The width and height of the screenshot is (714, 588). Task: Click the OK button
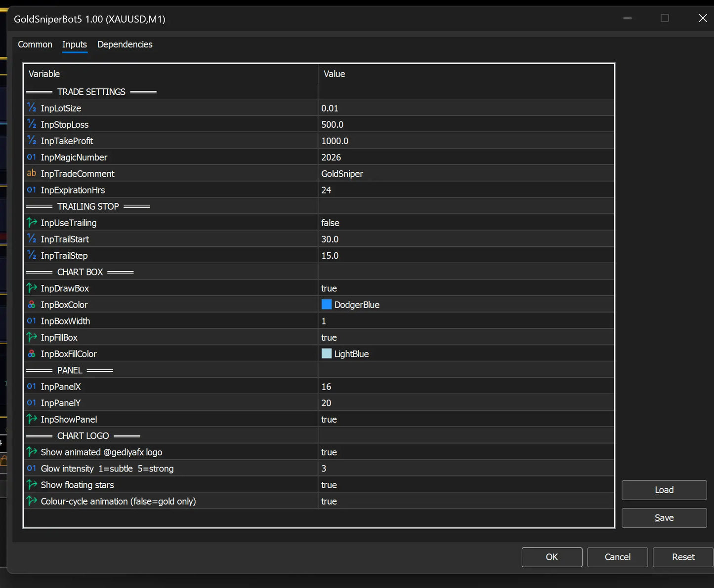552,557
